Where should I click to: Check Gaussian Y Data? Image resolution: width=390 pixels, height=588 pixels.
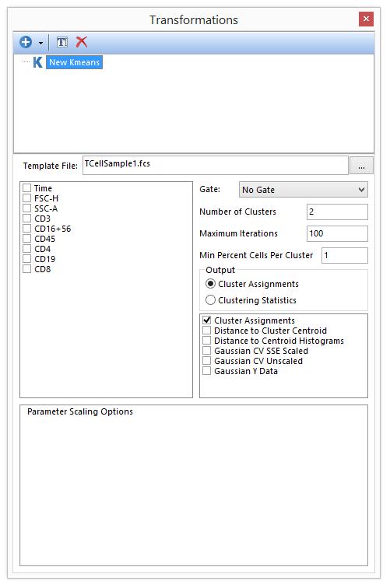[x=207, y=371]
